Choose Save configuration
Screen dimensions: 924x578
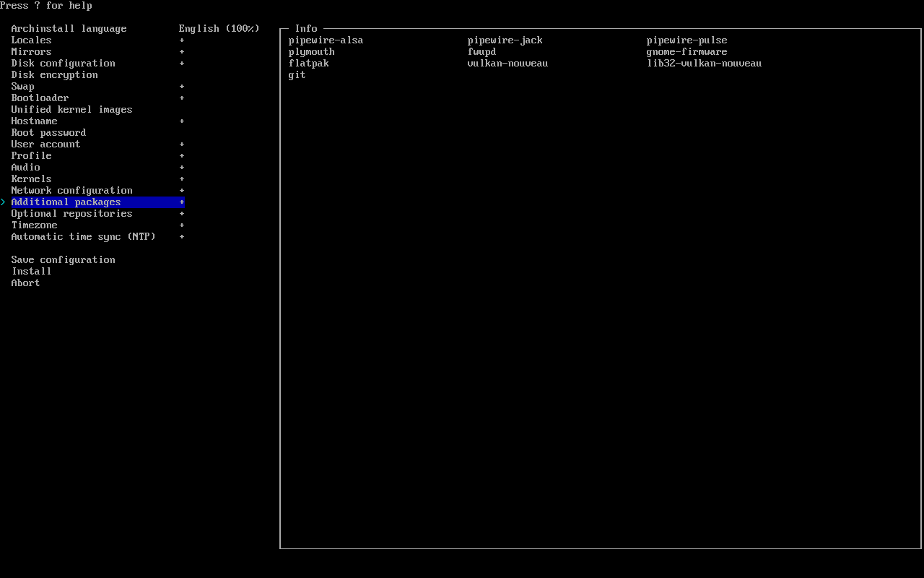click(x=63, y=260)
